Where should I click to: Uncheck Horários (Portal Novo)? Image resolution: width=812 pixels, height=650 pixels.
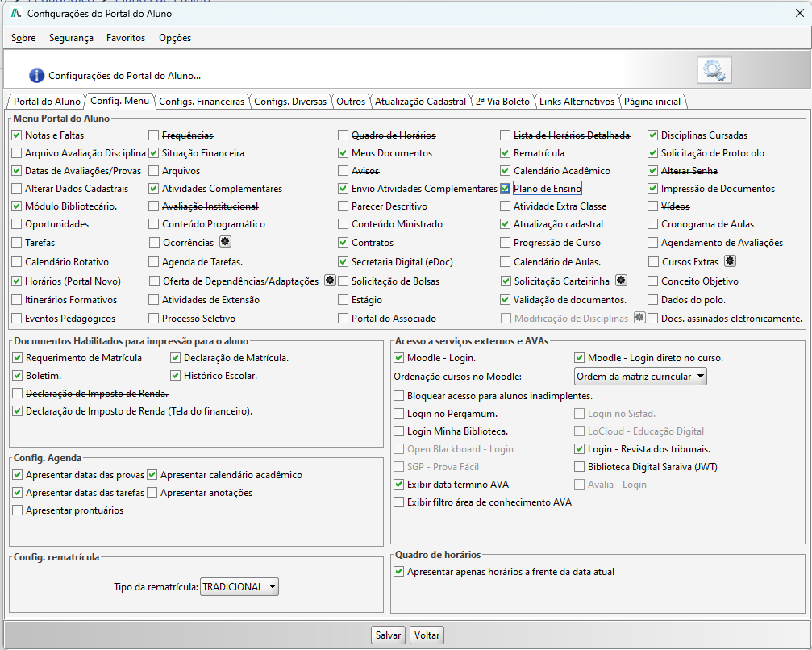pos(17,281)
